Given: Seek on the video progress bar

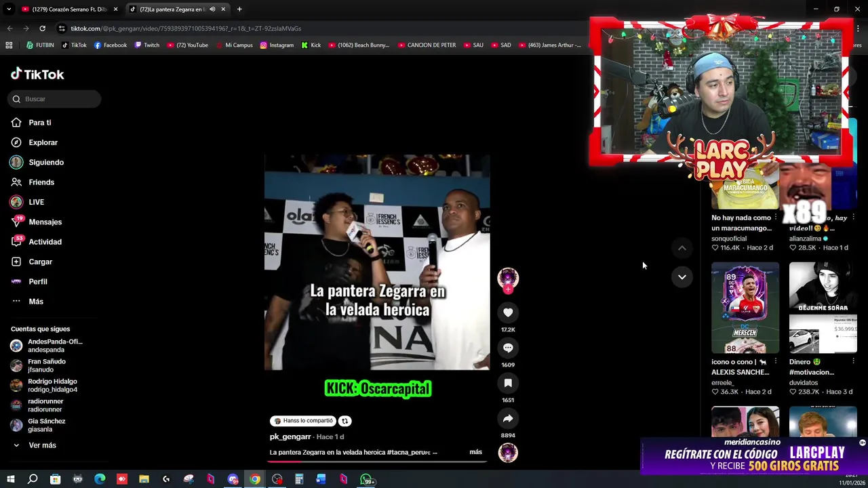Looking at the screenshot, I should point(377,462).
